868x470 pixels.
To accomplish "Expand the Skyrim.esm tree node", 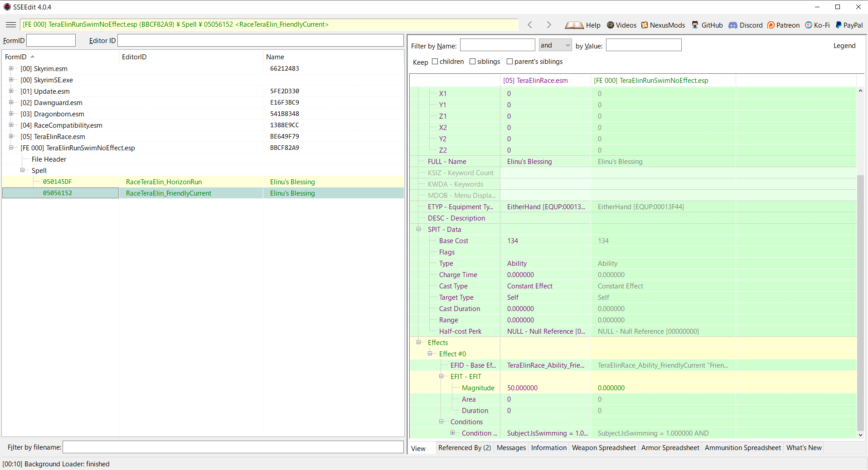I will [x=11, y=68].
